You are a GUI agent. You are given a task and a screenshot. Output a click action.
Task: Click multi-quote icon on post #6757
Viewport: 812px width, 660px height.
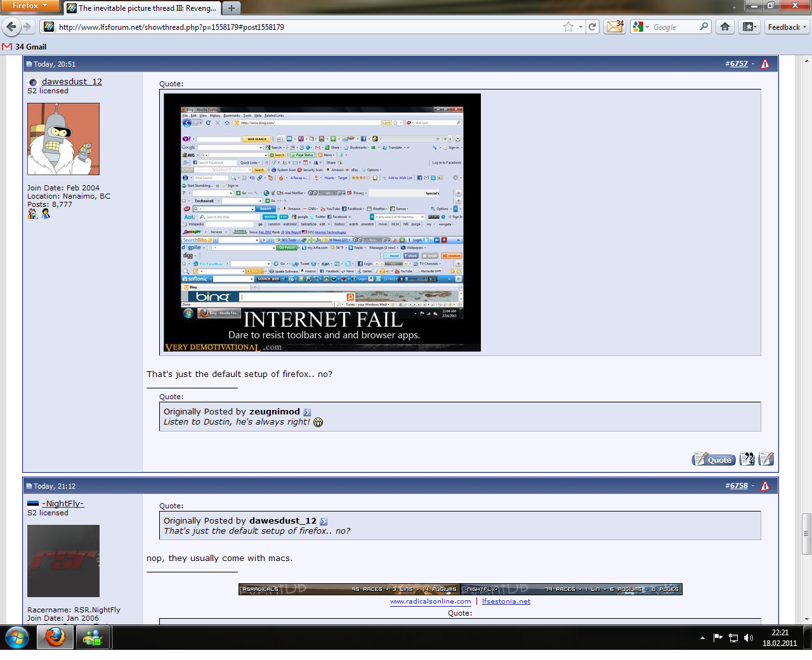click(x=747, y=459)
